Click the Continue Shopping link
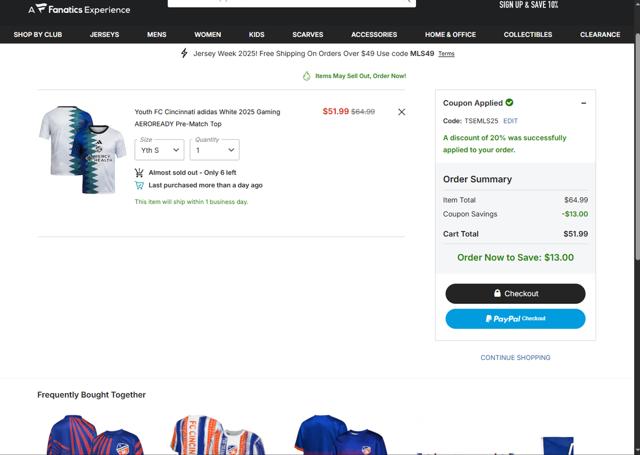Screen dimensions: 640x455 point(515,357)
